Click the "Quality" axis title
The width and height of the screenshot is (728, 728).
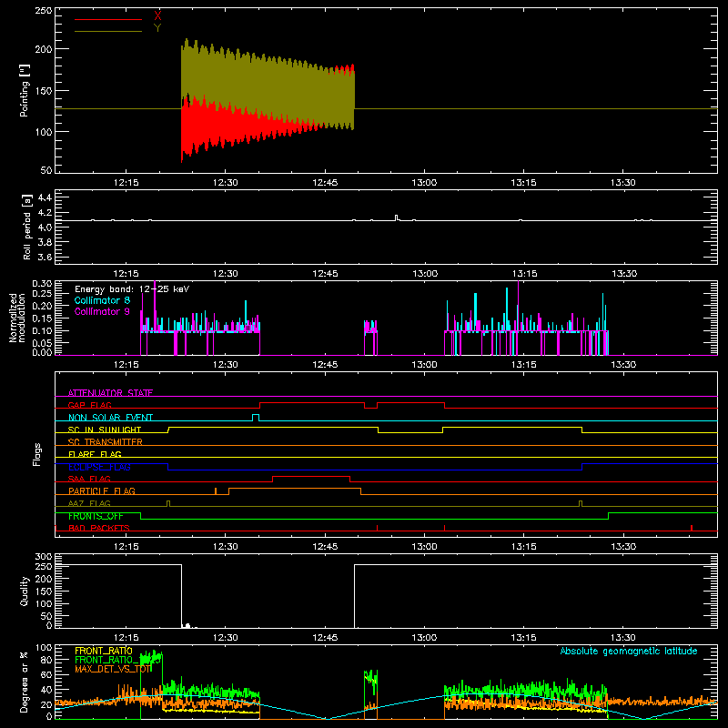25,591
